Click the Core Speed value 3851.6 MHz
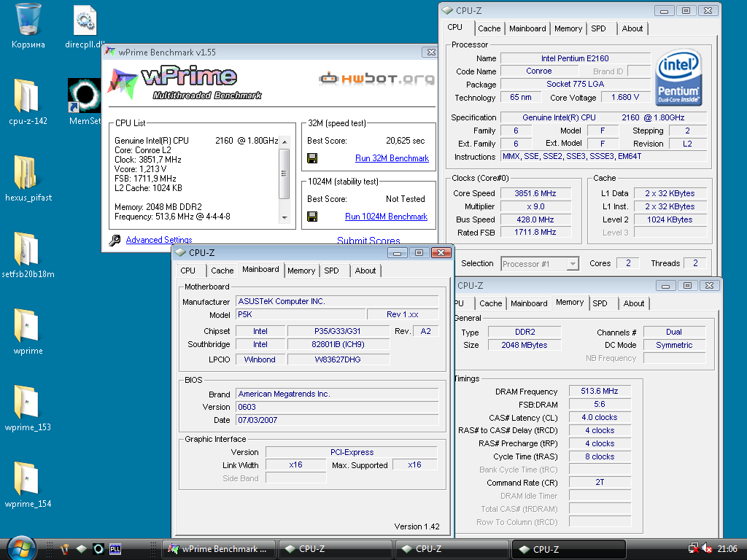 click(535, 193)
